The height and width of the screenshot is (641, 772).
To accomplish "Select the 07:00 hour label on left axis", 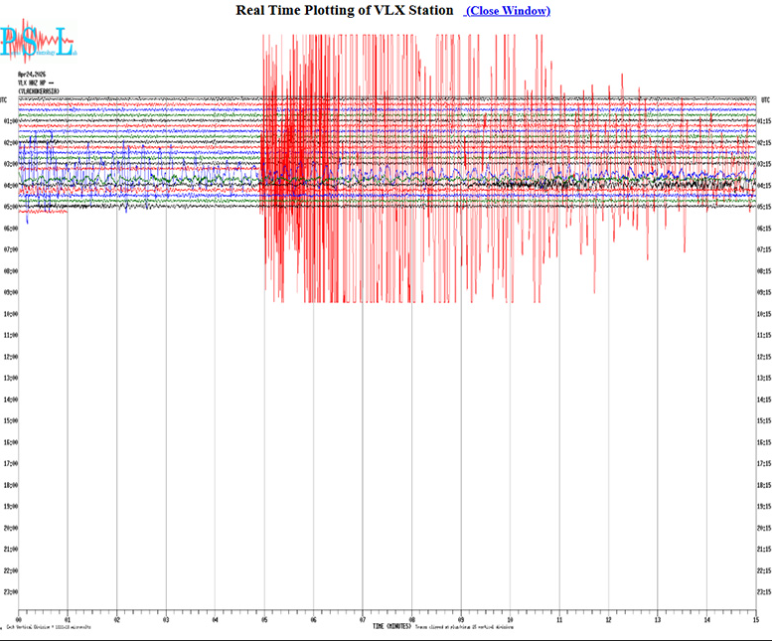I will click(x=9, y=249).
